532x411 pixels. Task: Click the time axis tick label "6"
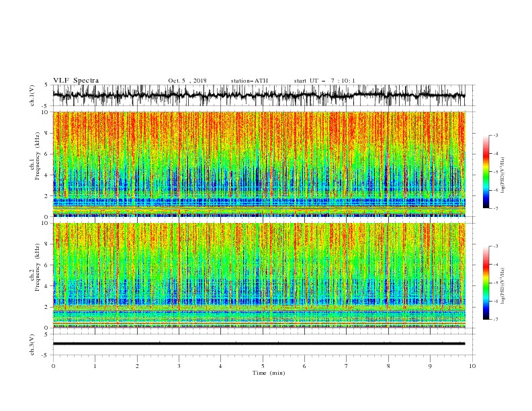[304, 366]
